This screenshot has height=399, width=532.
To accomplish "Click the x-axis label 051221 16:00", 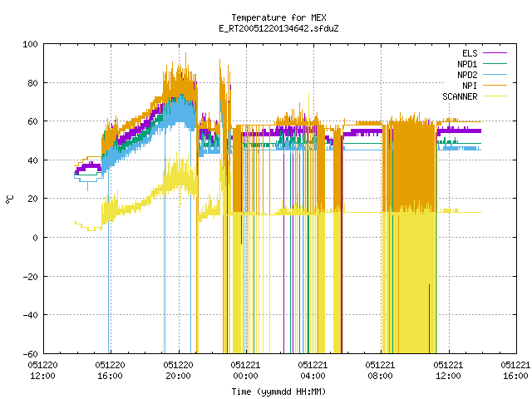I will coord(515,371).
